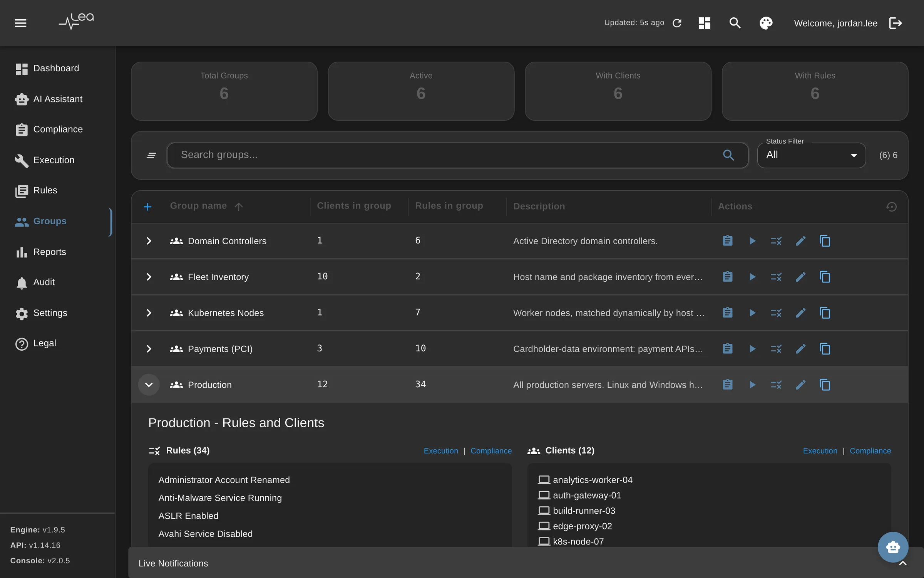Collapse the Production row details

[149, 385]
